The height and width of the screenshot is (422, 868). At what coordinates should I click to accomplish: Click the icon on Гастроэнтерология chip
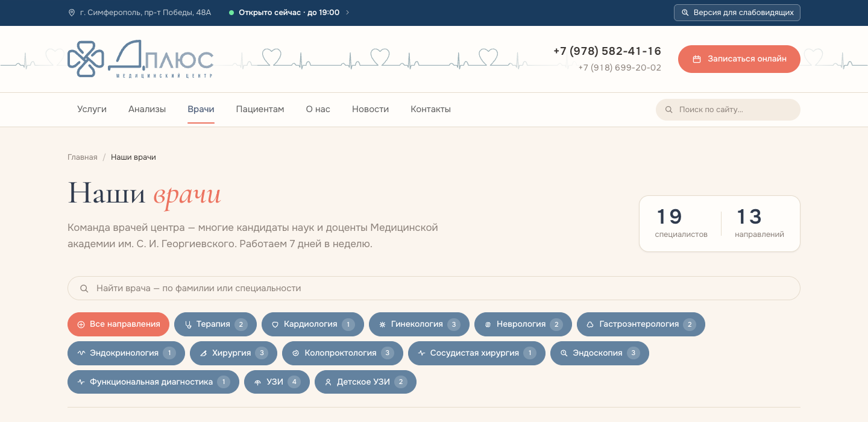(x=591, y=324)
